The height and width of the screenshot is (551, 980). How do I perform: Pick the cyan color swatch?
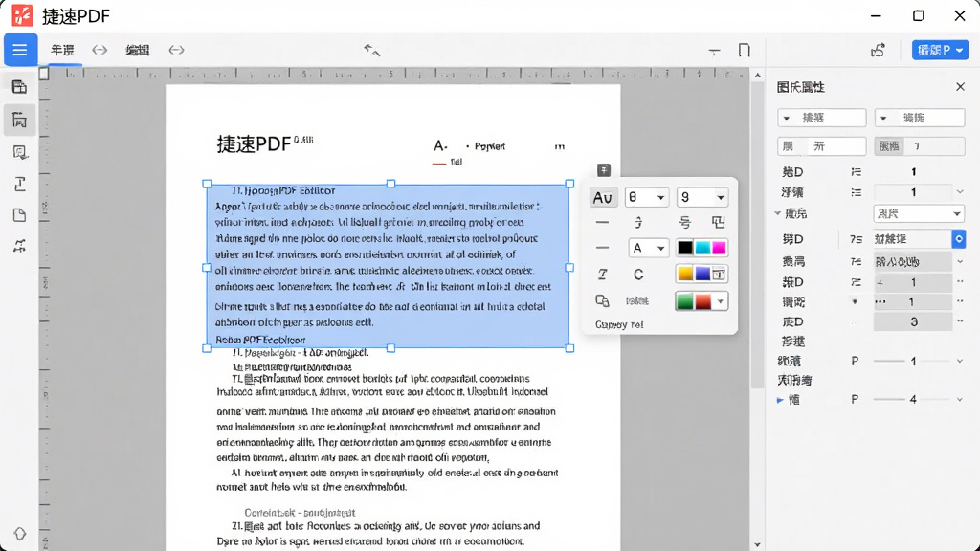[702, 248]
